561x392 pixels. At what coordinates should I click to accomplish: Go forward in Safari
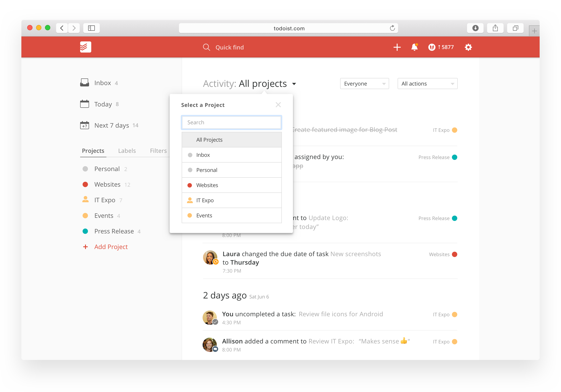[x=74, y=28]
